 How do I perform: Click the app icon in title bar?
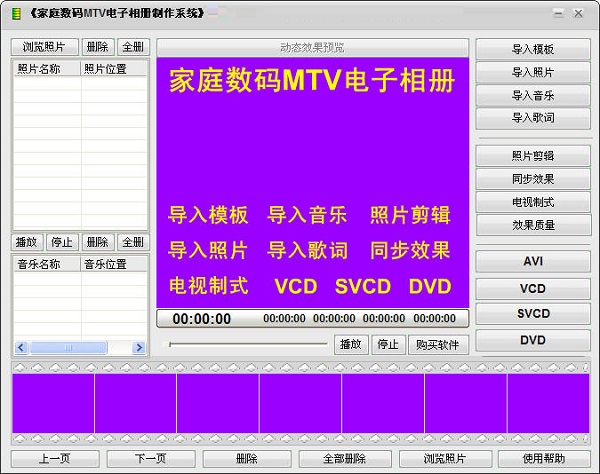[x=16, y=14]
